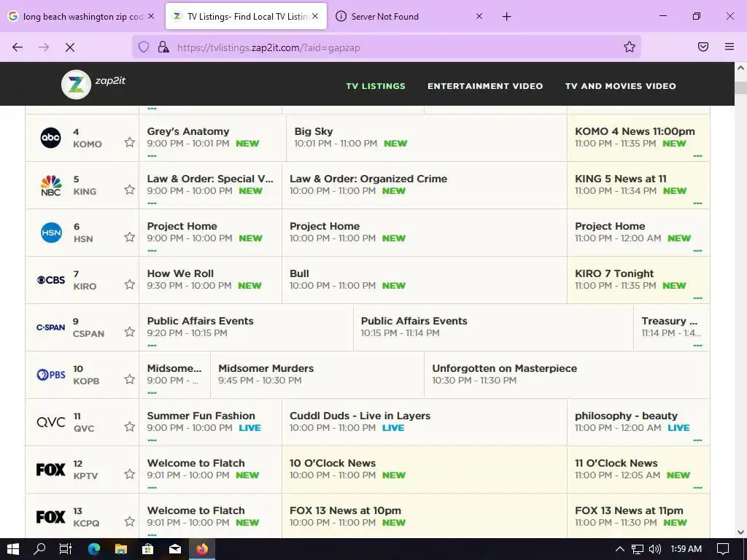Open ENTERTAINMENT VIDEO nav menu
Image resolution: width=747 pixels, height=560 pixels.
[485, 86]
